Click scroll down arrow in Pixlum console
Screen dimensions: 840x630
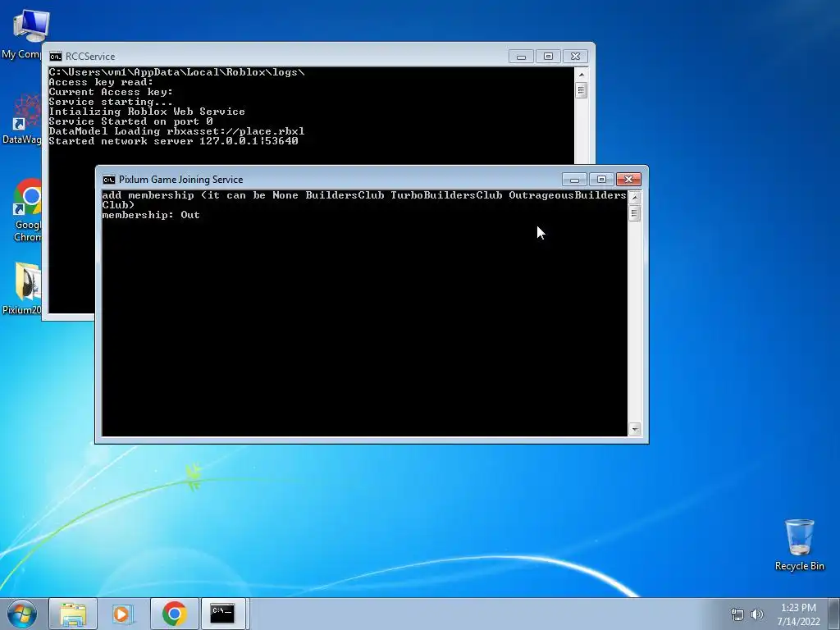coord(635,429)
